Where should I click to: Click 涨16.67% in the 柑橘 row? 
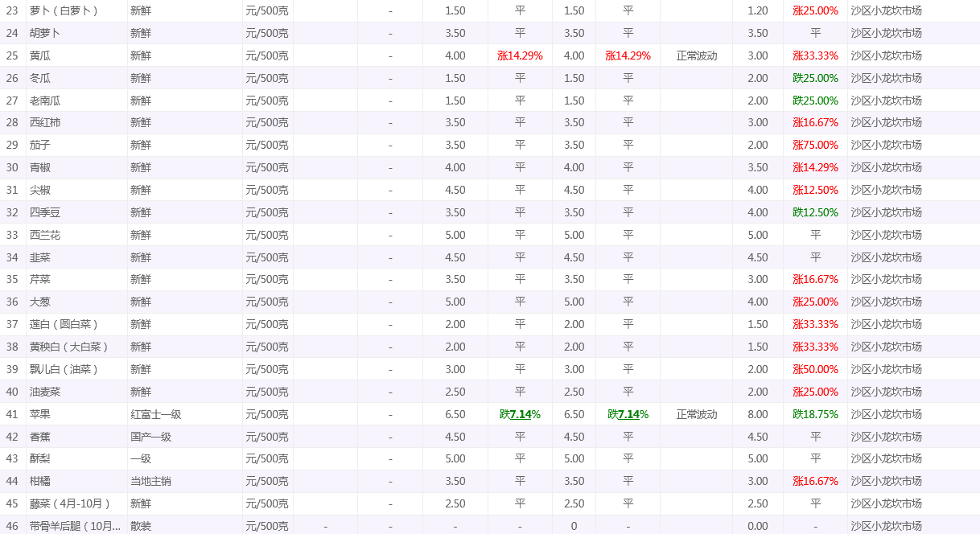click(815, 481)
